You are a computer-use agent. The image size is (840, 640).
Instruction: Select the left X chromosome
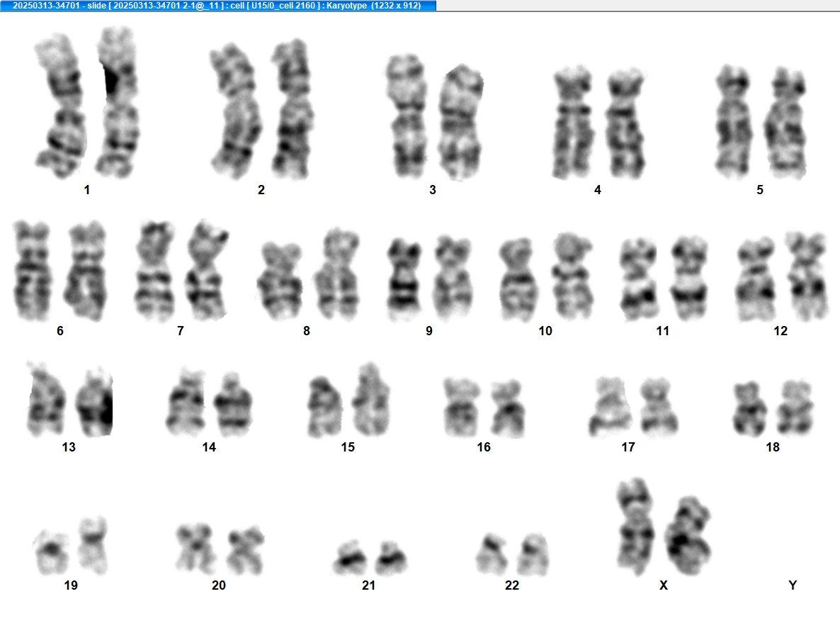[x=636, y=527]
